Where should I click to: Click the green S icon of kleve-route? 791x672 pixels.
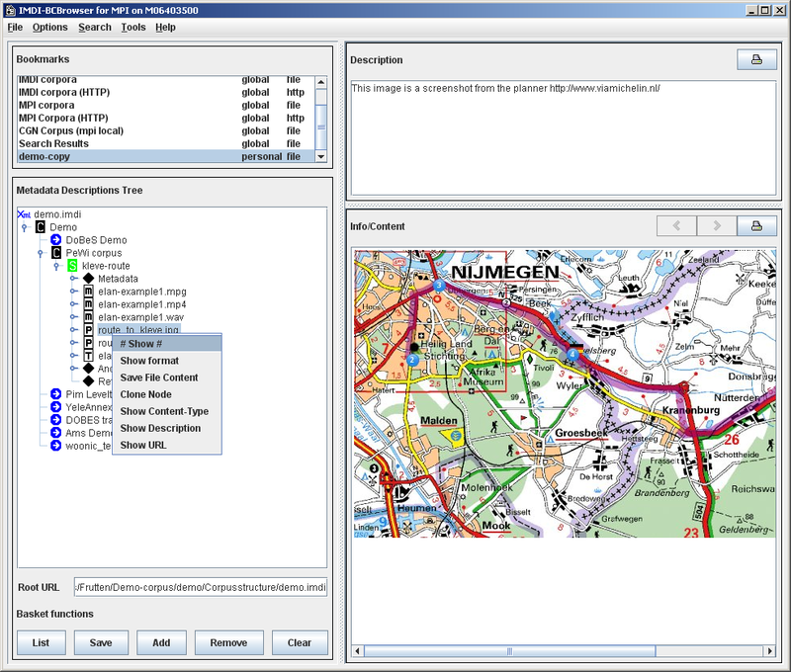[x=72, y=266]
